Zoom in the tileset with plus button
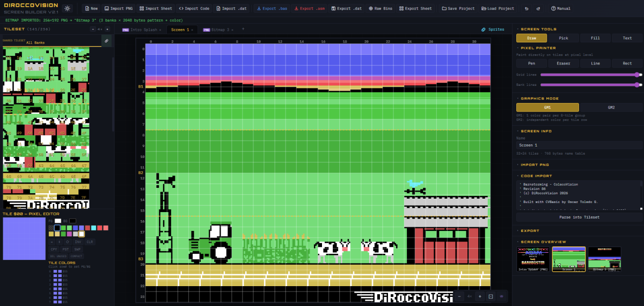Image resolution: width=644 pixels, height=306 pixels. (108, 29)
